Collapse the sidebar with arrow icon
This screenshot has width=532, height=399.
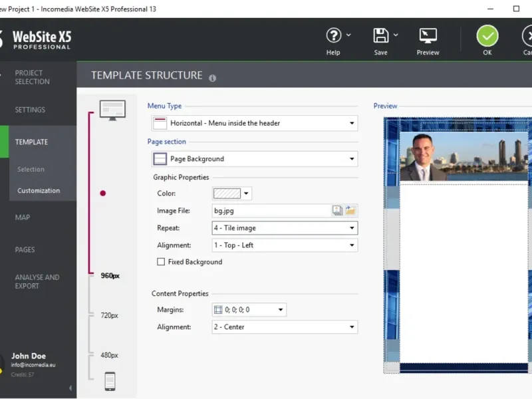pyautogui.click(x=70, y=388)
